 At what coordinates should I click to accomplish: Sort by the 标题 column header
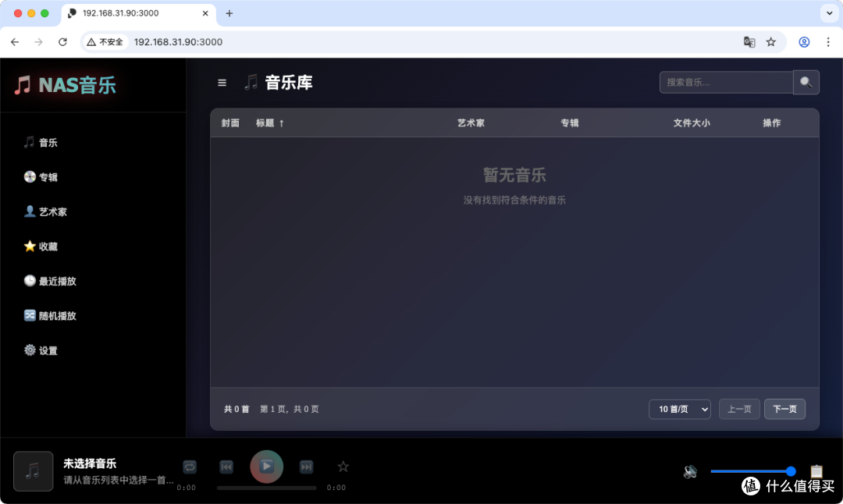click(x=270, y=123)
